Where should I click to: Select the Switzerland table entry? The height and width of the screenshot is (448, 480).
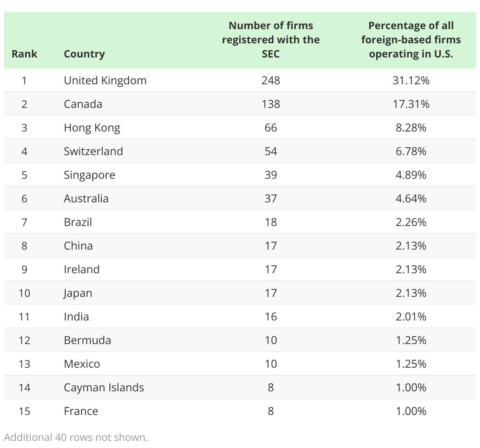click(93, 151)
